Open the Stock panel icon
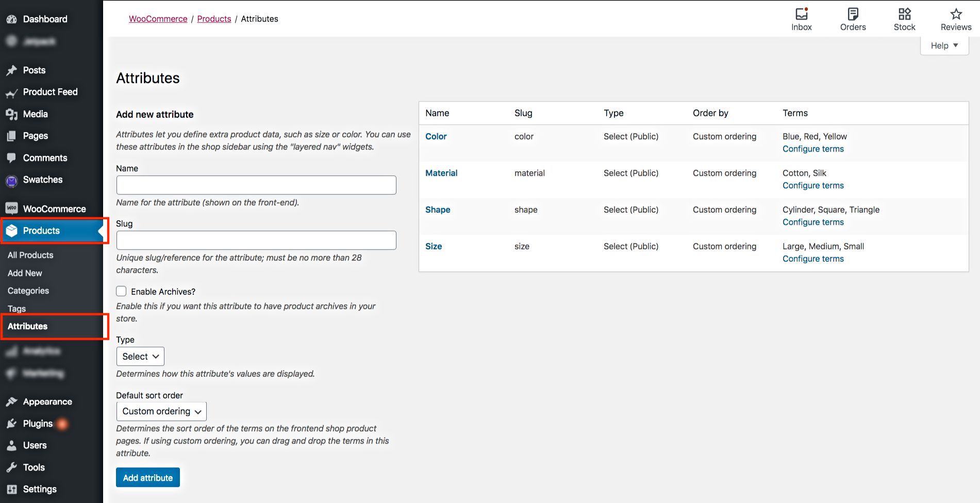The width and height of the screenshot is (980, 503). point(904,14)
